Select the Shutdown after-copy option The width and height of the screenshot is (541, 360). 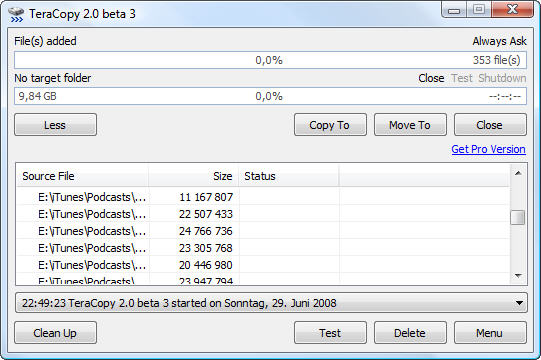click(502, 78)
